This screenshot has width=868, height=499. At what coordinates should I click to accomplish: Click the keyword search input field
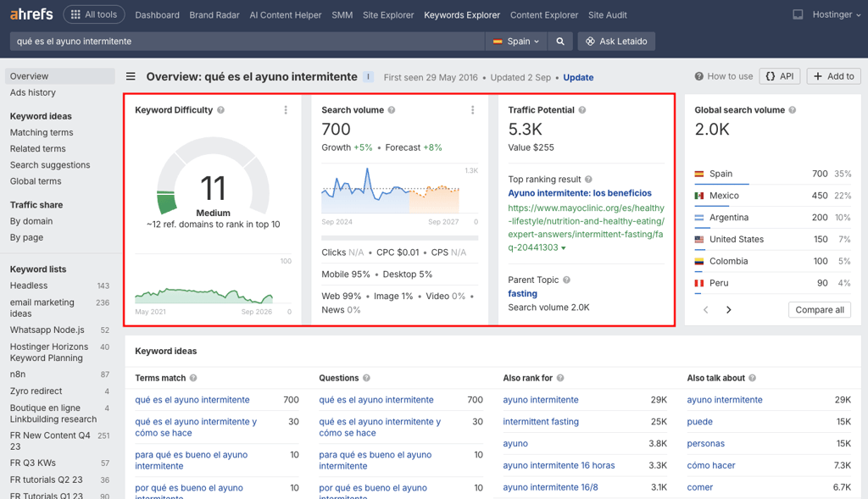(247, 42)
